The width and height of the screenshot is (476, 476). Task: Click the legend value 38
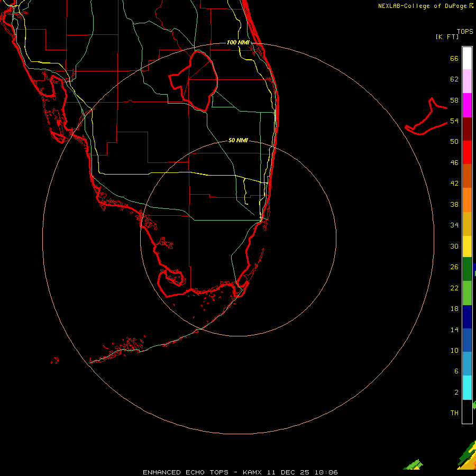pyautogui.click(x=454, y=204)
